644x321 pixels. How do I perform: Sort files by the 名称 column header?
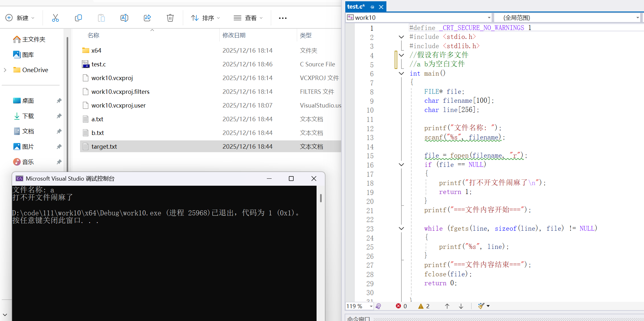(93, 35)
